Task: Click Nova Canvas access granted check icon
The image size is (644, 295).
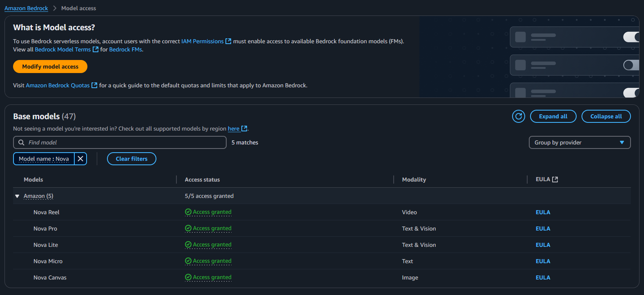Action: 188,277
